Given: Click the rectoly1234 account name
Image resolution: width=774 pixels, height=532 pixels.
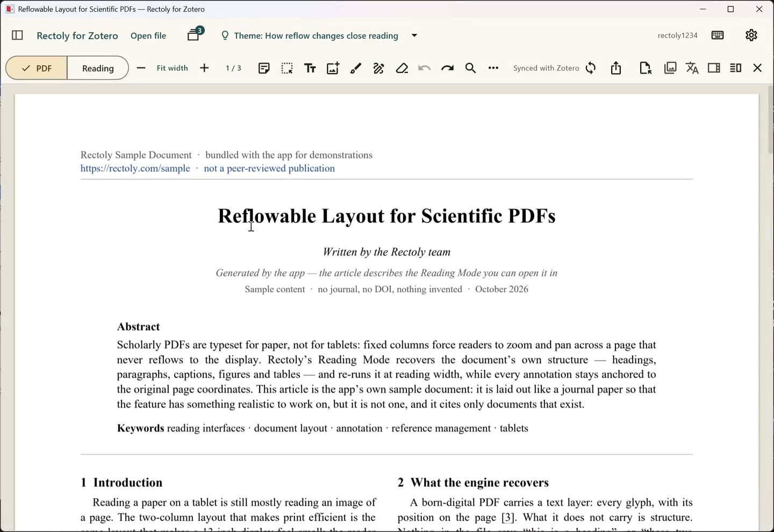Looking at the screenshot, I should click(677, 35).
